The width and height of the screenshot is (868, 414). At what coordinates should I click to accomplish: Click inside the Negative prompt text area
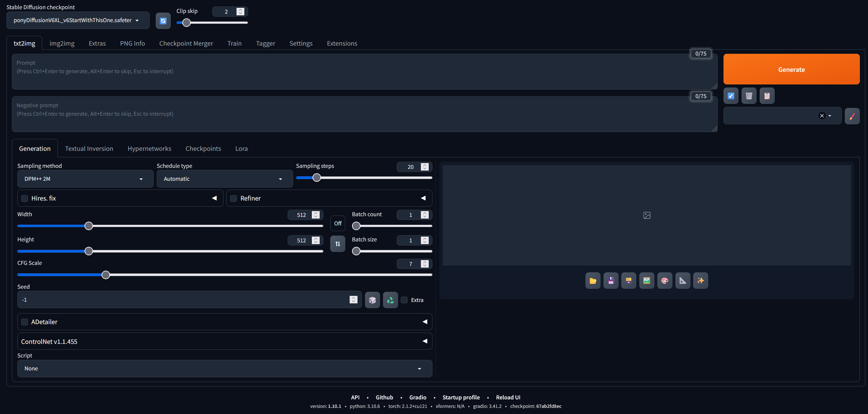(x=365, y=114)
